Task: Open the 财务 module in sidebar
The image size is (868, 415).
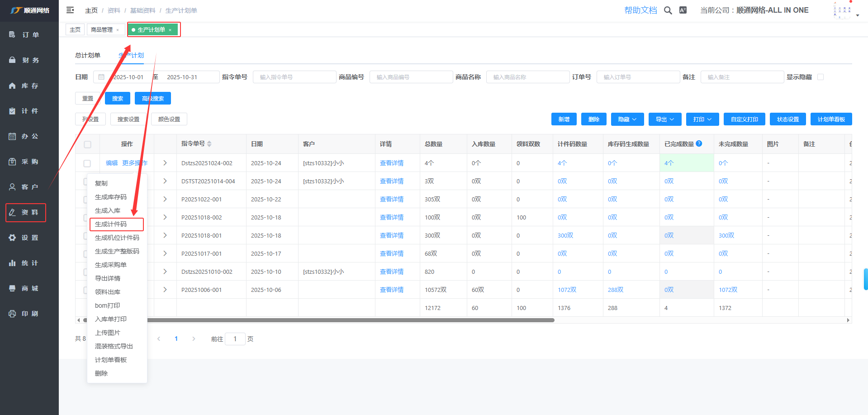Action: [30, 60]
